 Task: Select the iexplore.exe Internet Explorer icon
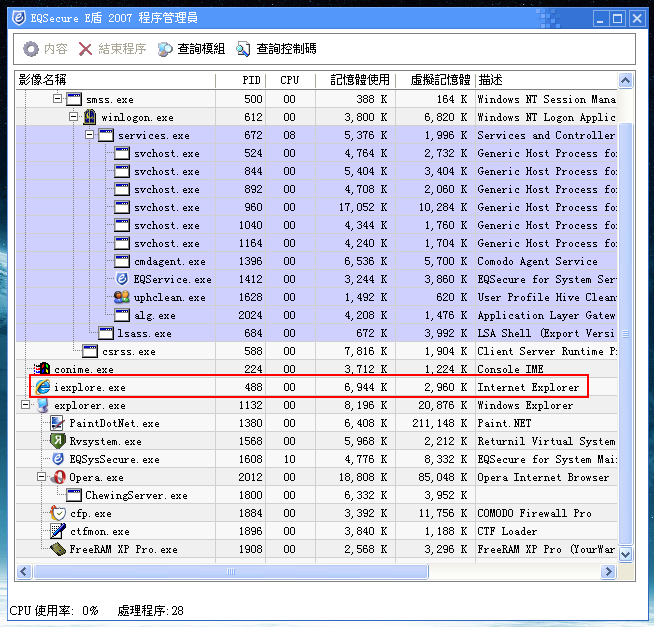point(43,387)
